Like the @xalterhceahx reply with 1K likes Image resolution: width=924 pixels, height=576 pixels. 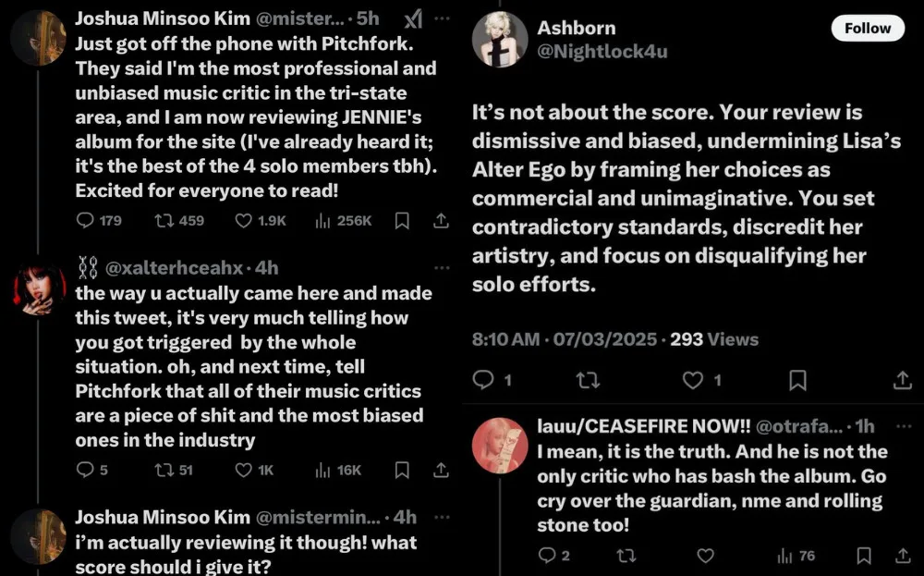pyautogui.click(x=244, y=470)
